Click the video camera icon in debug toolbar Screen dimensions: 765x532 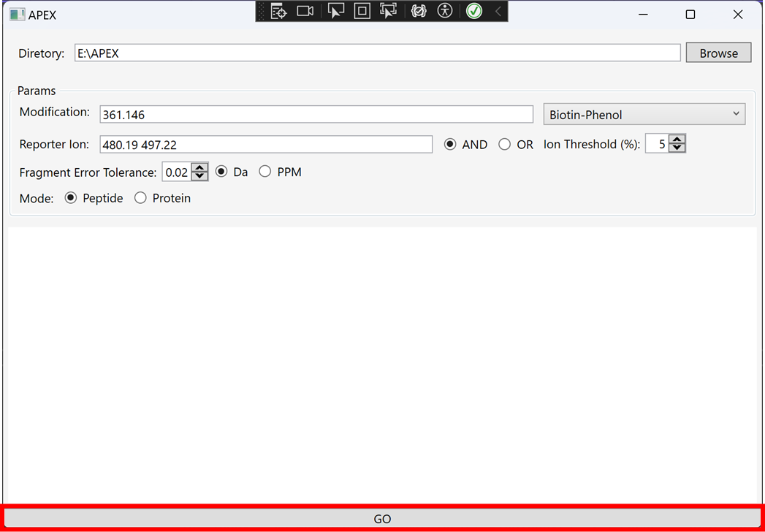pos(305,11)
